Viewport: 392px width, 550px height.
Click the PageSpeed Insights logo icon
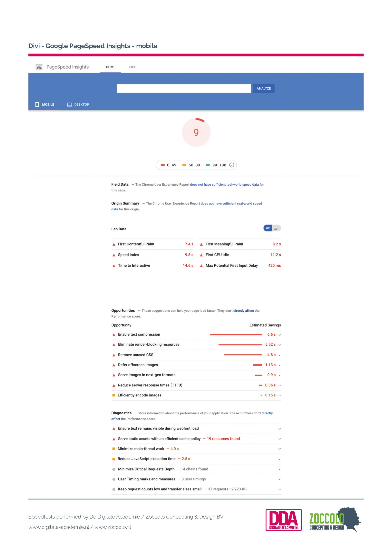tap(39, 67)
